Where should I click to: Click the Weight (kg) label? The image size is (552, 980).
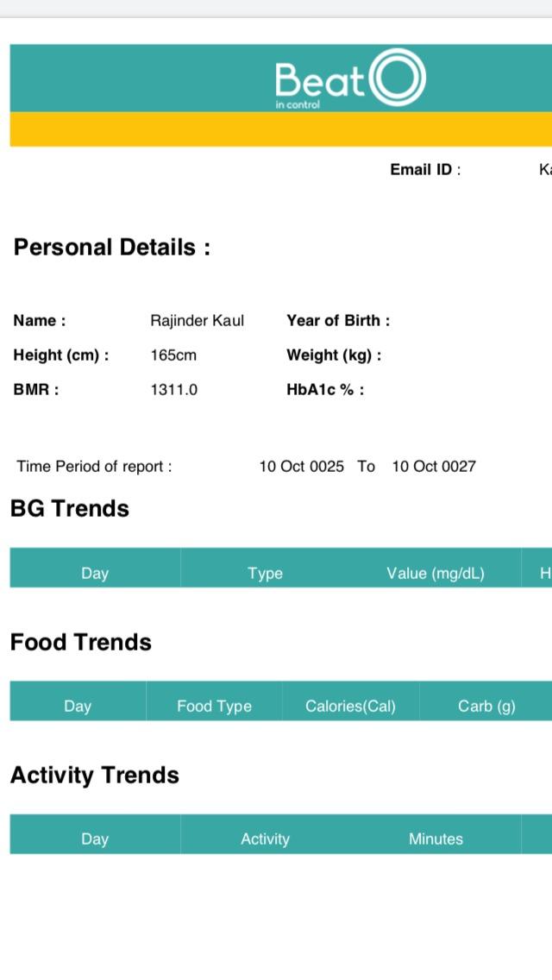coord(334,355)
